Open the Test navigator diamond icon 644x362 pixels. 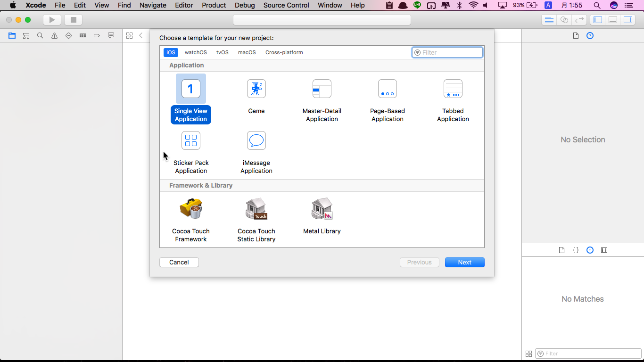(x=68, y=35)
